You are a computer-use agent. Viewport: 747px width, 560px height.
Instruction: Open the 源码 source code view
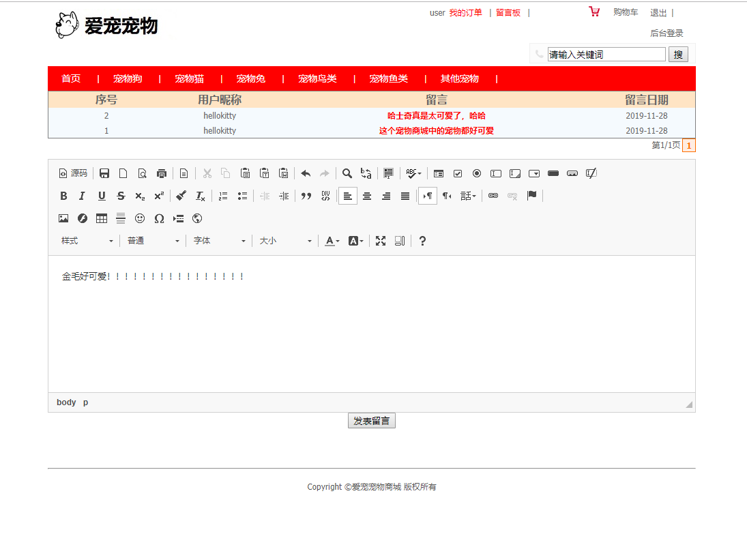(73, 173)
